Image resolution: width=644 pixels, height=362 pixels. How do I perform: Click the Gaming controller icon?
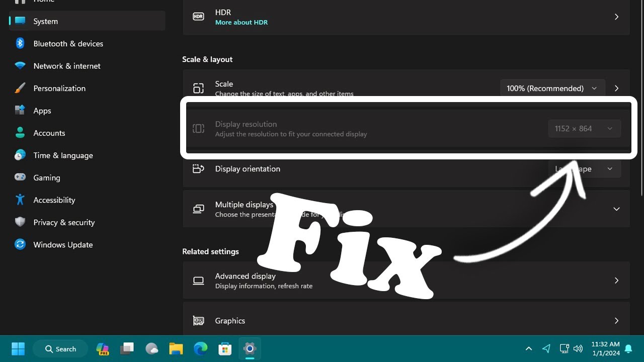(20, 177)
